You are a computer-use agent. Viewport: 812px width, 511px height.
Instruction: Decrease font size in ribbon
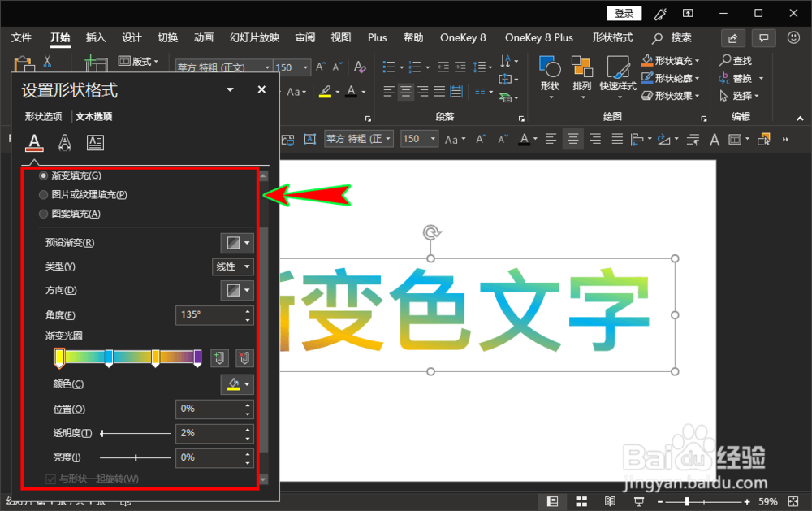pos(337,67)
